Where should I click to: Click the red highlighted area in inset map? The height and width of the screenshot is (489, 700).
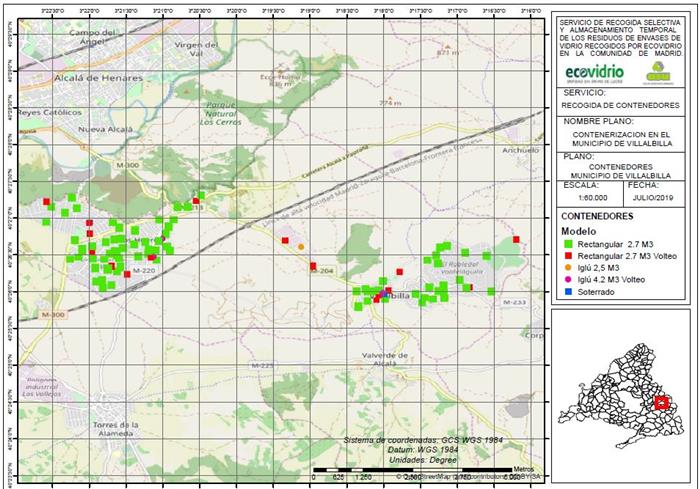[660, 402]
